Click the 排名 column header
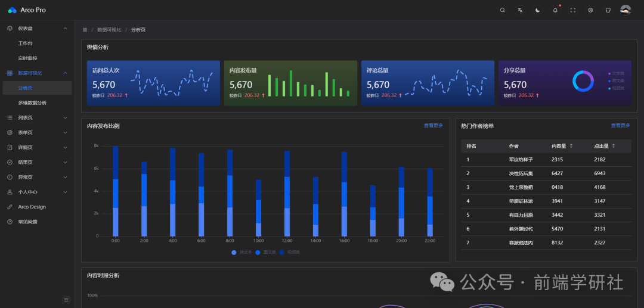This screenshot has width=644, height=308. 471,146
